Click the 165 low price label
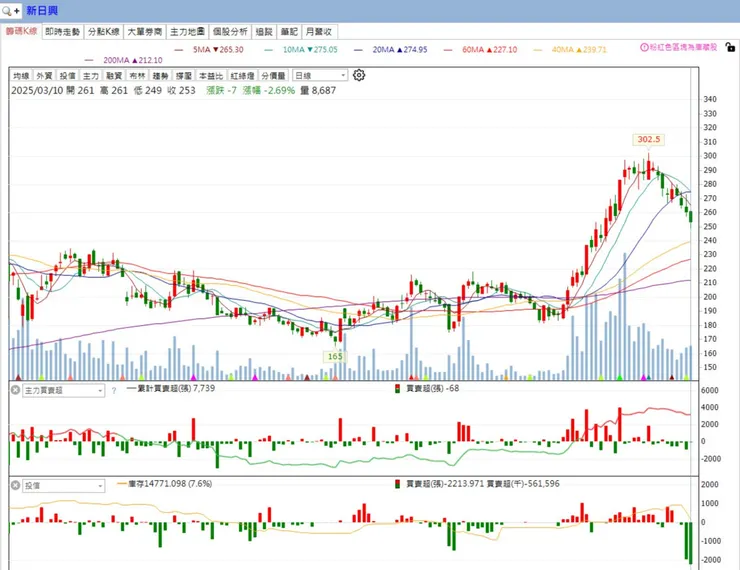 tap(335, 356)
